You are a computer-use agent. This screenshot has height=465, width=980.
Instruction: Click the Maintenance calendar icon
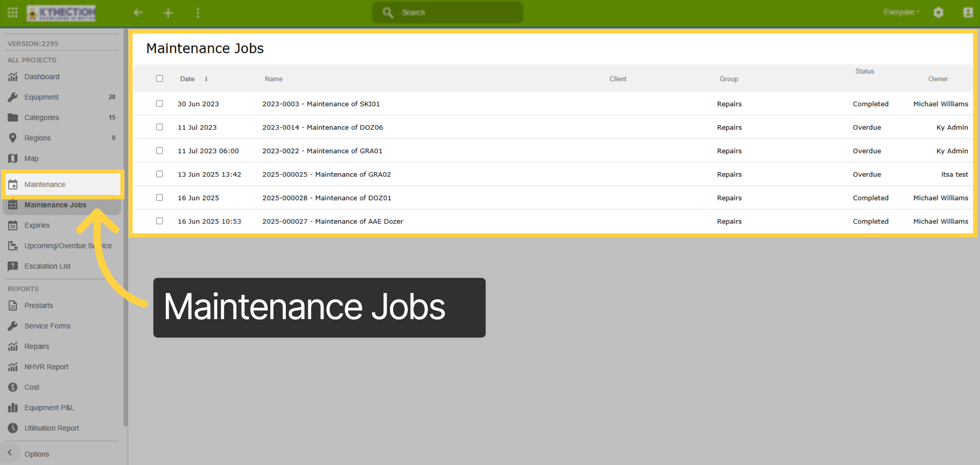13,185
